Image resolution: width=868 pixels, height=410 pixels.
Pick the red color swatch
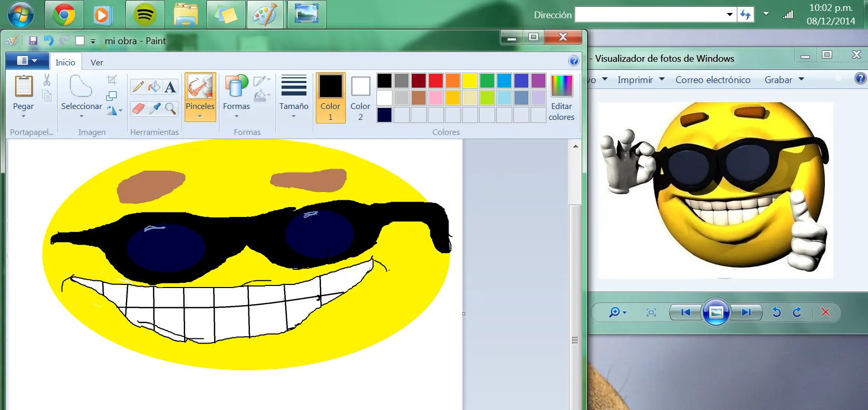tap(436, 80)
